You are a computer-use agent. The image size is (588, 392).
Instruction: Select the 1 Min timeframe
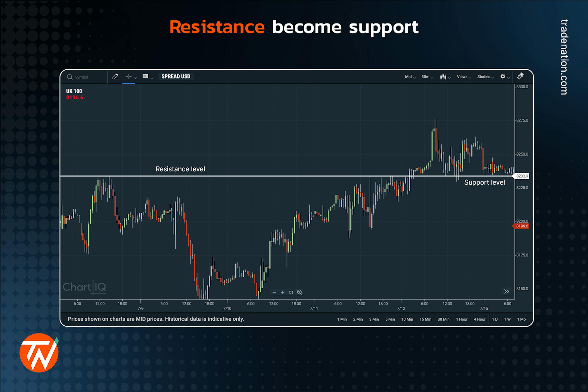(x=342, y=319)
